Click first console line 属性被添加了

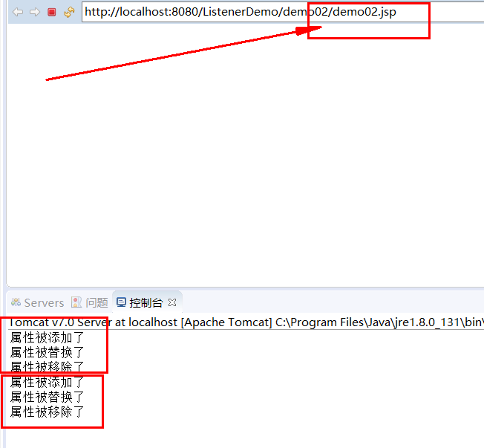pyautogui.click(x=47, y=338)
